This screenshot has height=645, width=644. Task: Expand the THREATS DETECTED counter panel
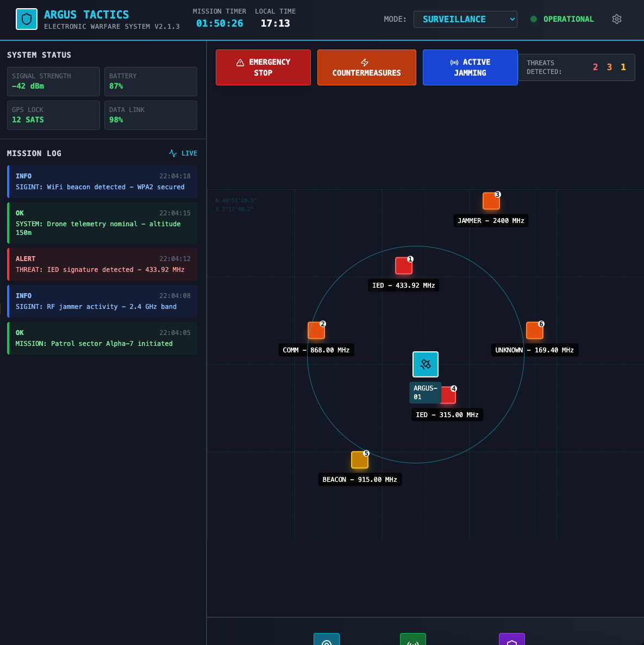[576, 67]
